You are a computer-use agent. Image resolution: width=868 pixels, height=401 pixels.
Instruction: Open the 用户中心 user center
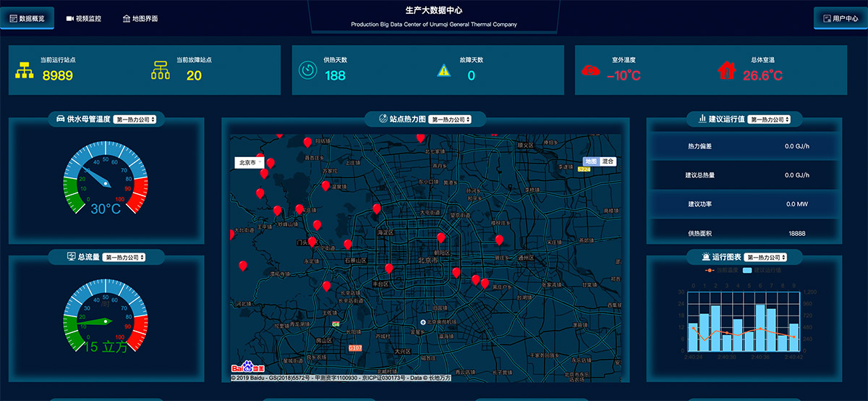pyautogui.click(x=839, y=18)
